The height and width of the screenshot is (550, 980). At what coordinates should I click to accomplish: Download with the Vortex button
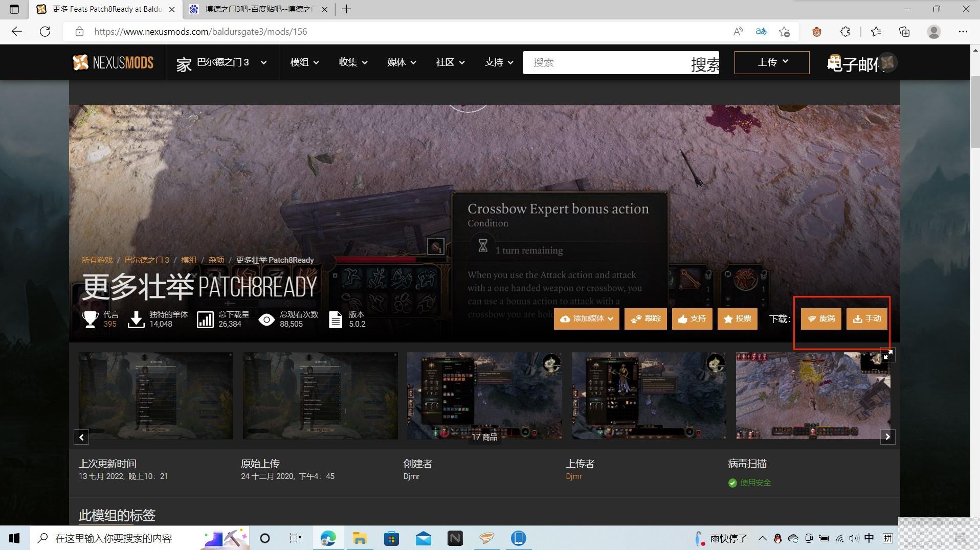coord(821,319)
